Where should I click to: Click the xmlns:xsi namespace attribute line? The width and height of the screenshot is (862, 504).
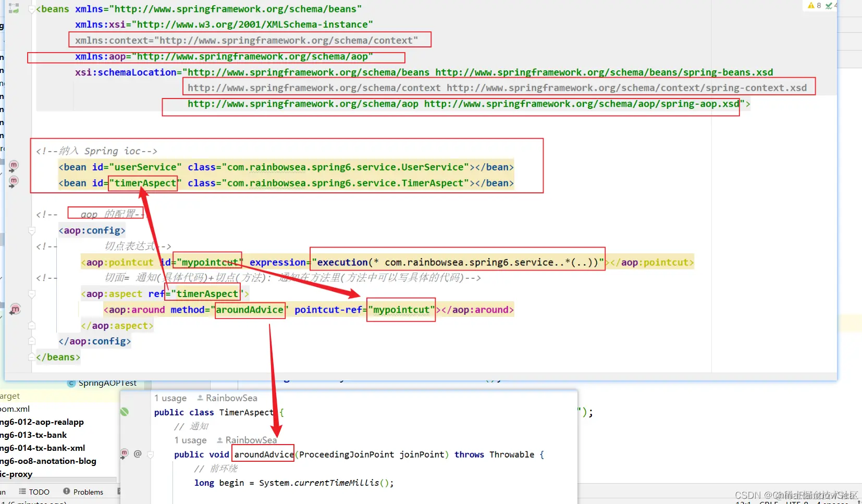coord(224,24)
